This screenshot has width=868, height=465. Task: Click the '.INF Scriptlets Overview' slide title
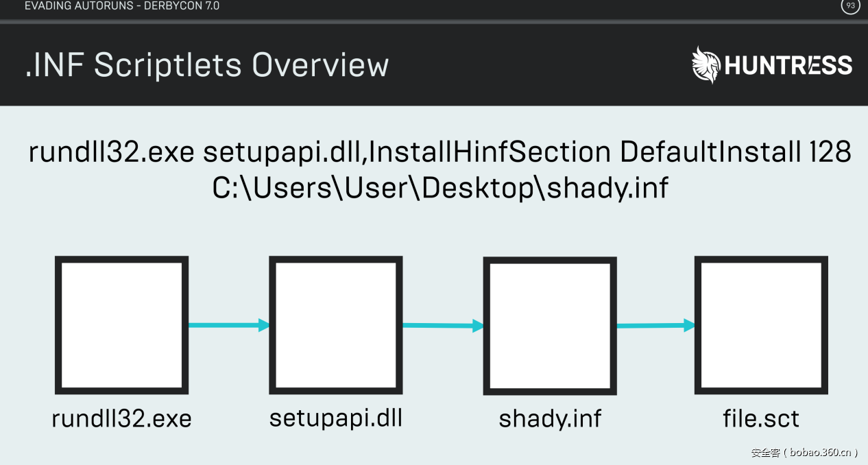207,65
